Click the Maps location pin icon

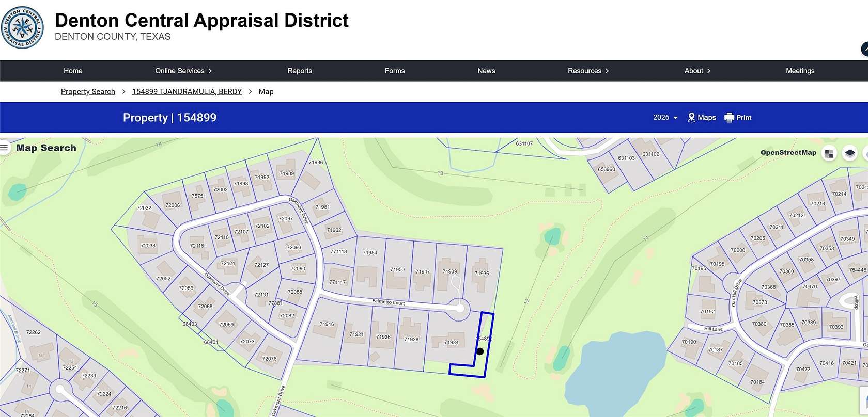tap(691, 118)
